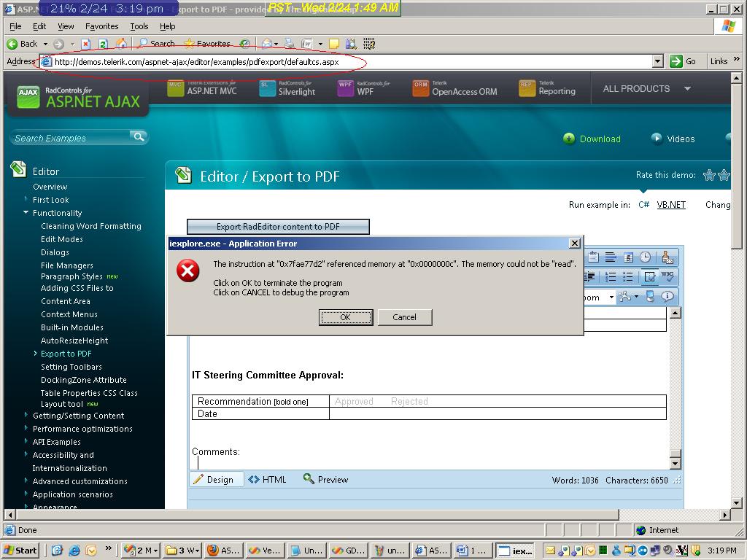
Task: Switch to the Preview mode tab
Action: (x=326, y=480)
